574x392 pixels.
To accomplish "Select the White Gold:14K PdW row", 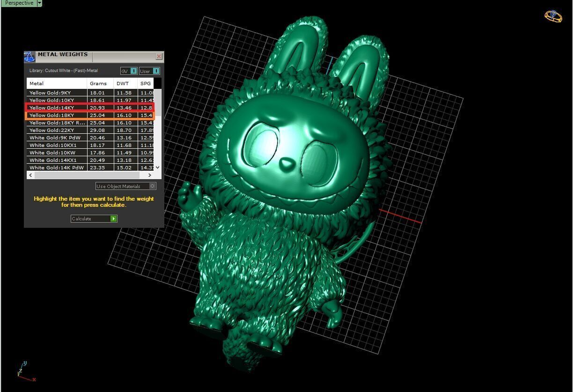I will coord(90,167).
